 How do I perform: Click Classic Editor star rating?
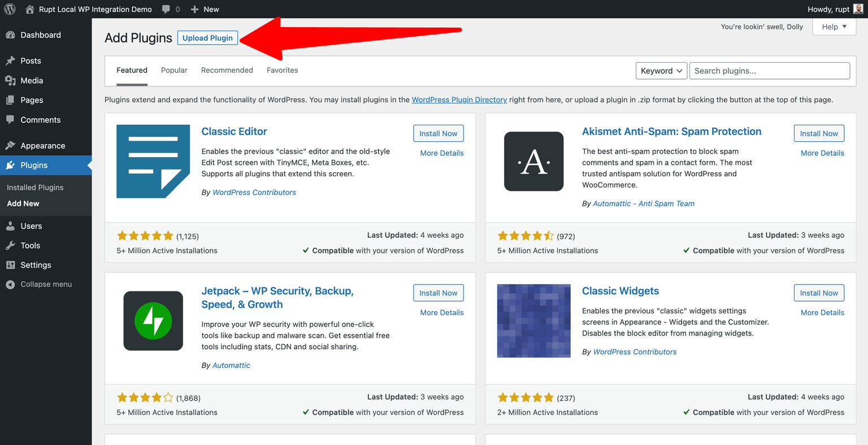(145, 236)
